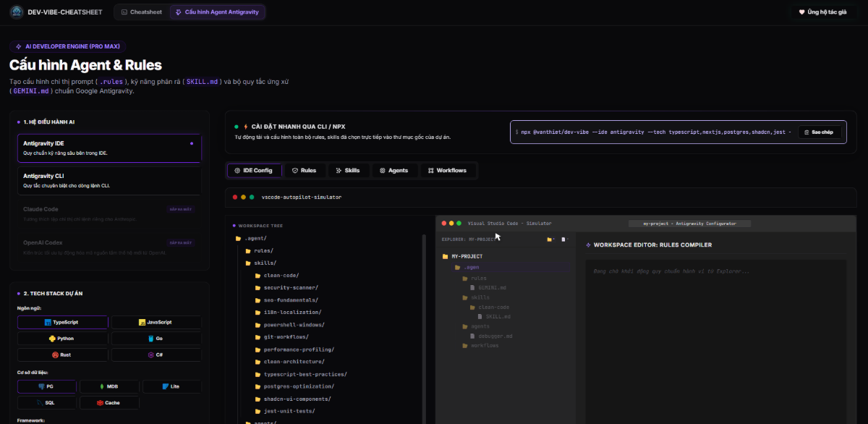Click the my-project Antigravity Configurator title field
This screenshot has height=424, width=868.
(x=689, y=224)
